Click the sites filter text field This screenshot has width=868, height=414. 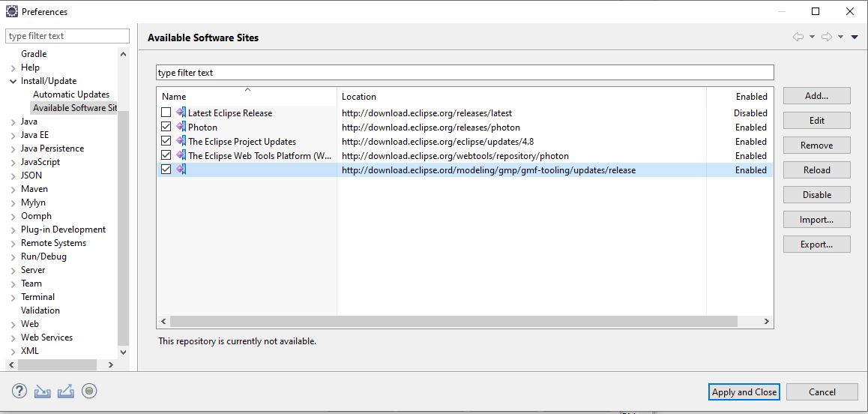465,73
